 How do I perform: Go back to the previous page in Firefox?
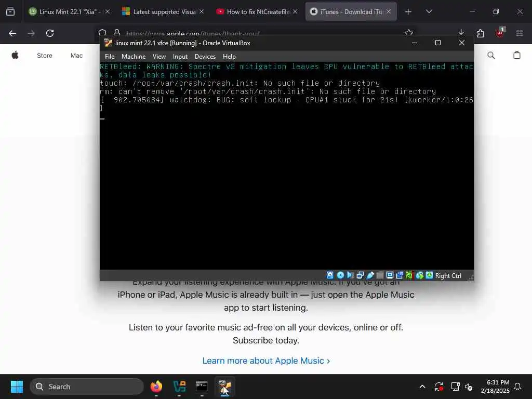tap(12, 33)
